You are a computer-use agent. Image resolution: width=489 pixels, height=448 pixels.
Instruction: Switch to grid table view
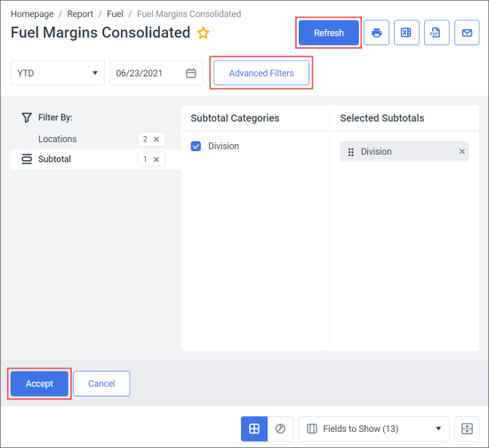click(x=254, y=428)
